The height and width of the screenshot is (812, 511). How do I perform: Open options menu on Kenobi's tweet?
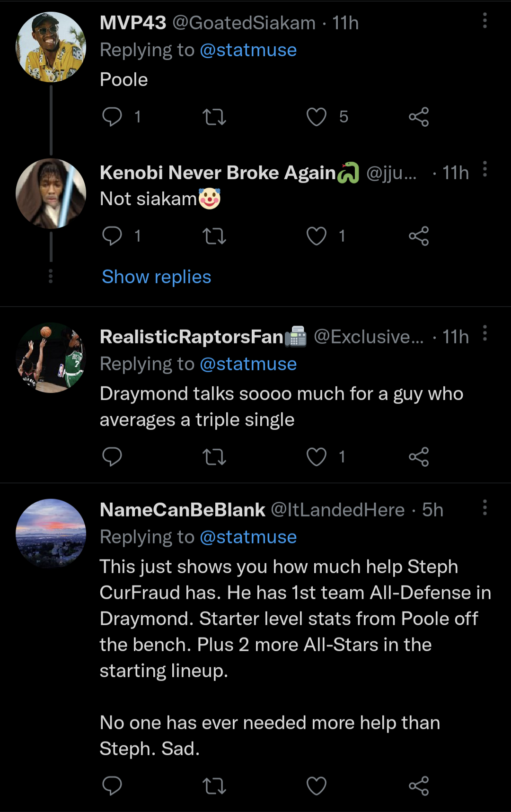coord(485,169)
